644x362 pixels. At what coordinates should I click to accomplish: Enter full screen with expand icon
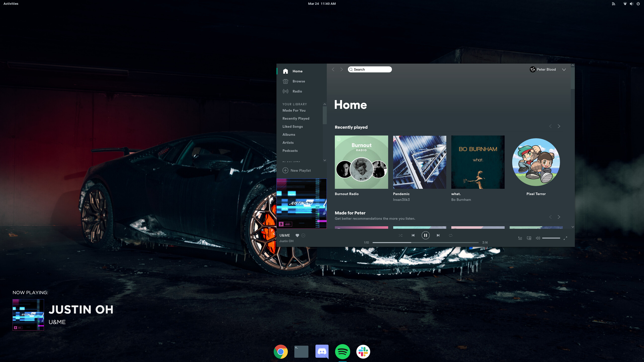point(565,238)
